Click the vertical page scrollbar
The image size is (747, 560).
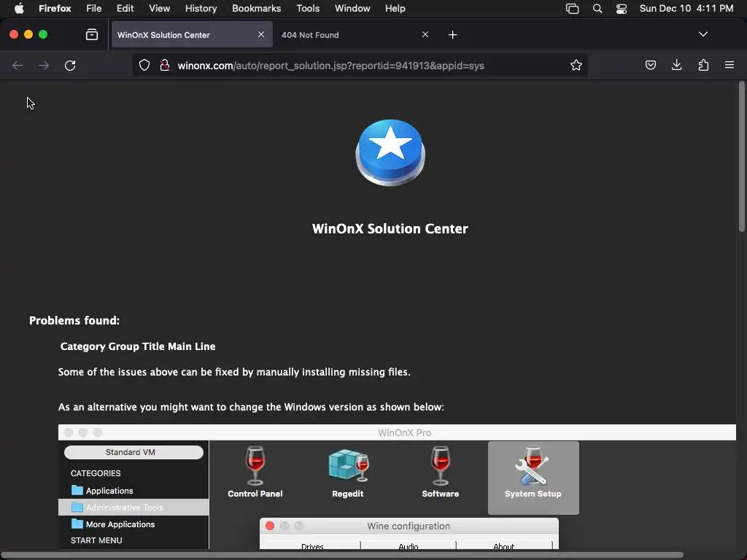(x=741, y=157)
